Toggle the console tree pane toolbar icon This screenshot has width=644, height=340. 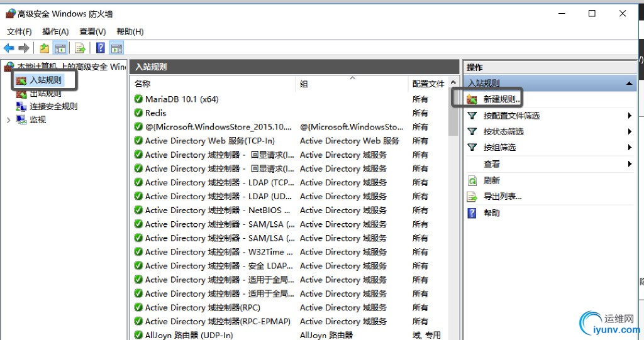[x=60, y=48]
